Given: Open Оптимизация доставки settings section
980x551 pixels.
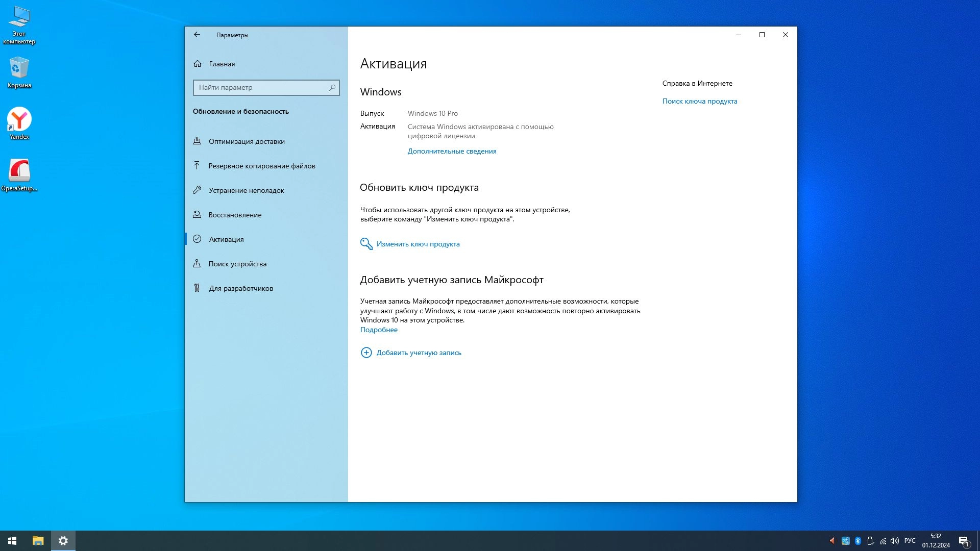Looking at the screenshot, I should pyautogui.click(x=247, y=141).
